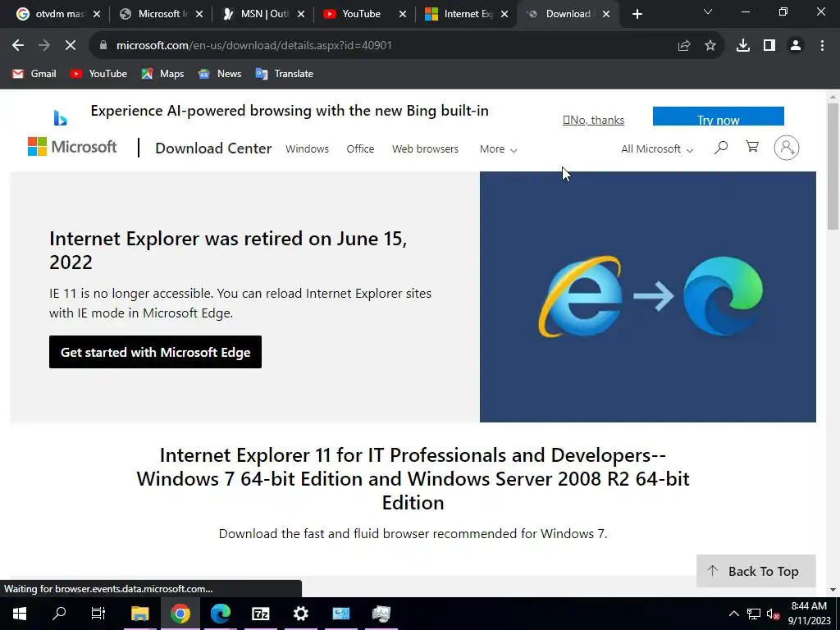This screenshot has width=840, height=630.
Task: Click the page vertical scrollbar thumb
Action: pyautogui.click(x=833, y=166)
